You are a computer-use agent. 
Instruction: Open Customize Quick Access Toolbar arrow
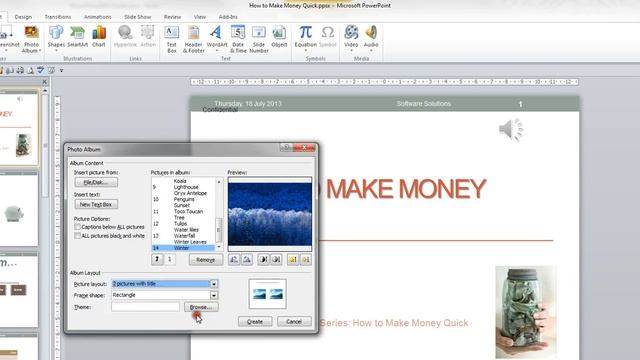click(62, 71)
